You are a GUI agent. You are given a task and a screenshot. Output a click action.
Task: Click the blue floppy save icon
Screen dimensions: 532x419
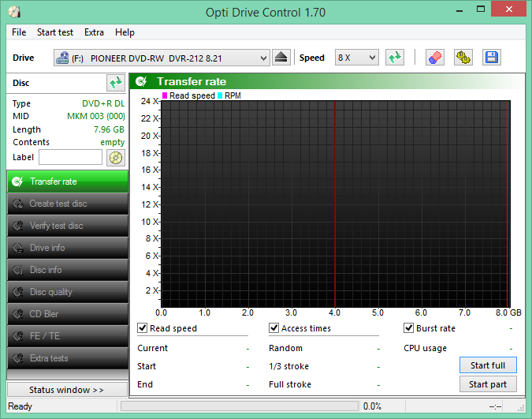pyautogui.click(x=492, y=58)
